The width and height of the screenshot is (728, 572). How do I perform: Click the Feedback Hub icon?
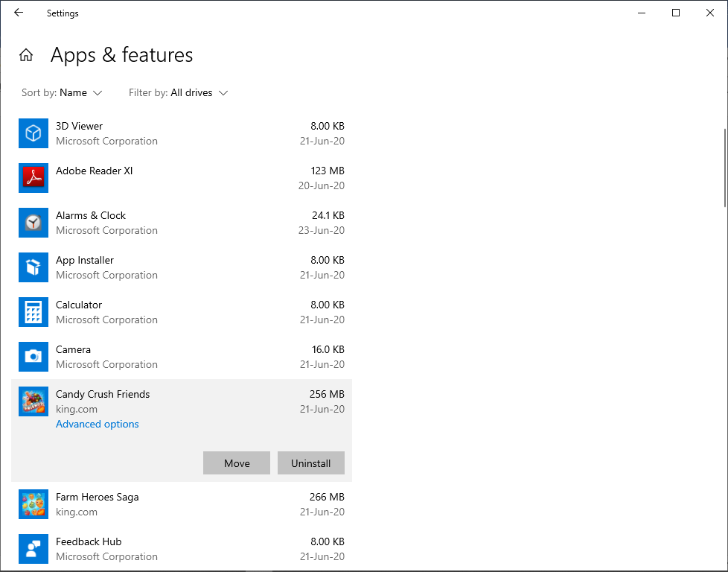(33, 549)
